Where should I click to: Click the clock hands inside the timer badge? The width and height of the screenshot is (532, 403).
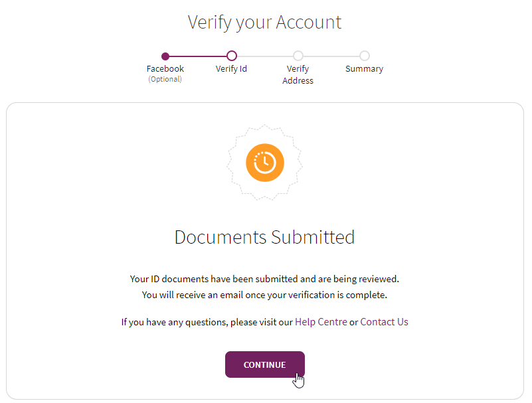(264, 163)
